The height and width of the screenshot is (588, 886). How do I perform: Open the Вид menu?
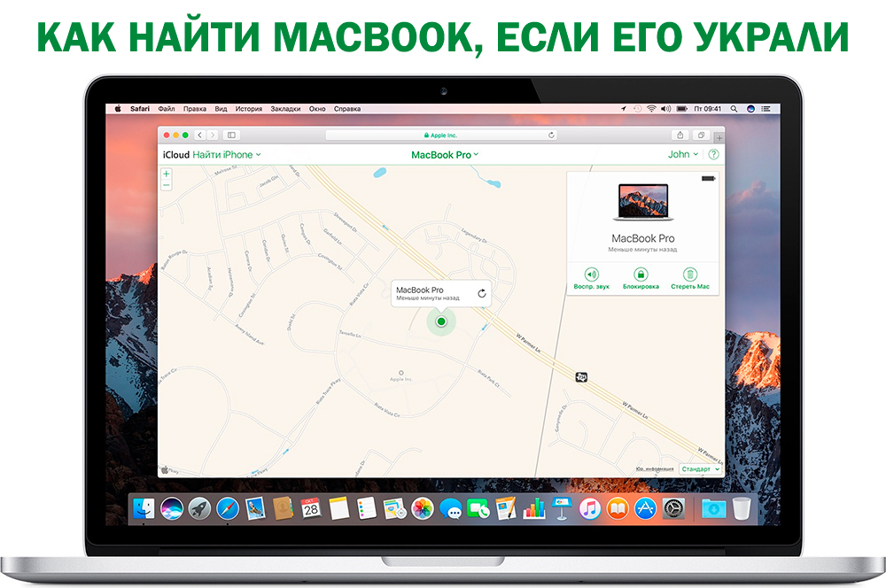coord(221,108)
